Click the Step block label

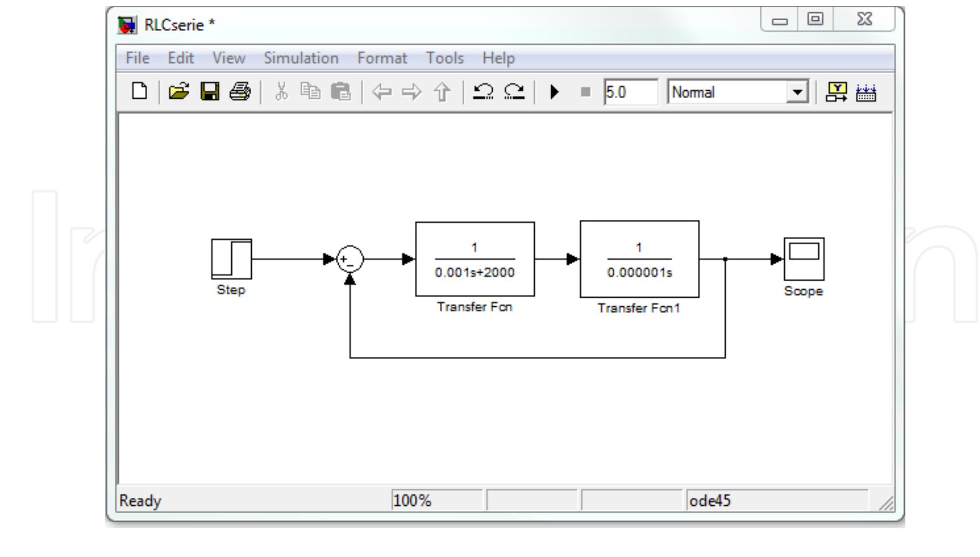click(231, 290)
